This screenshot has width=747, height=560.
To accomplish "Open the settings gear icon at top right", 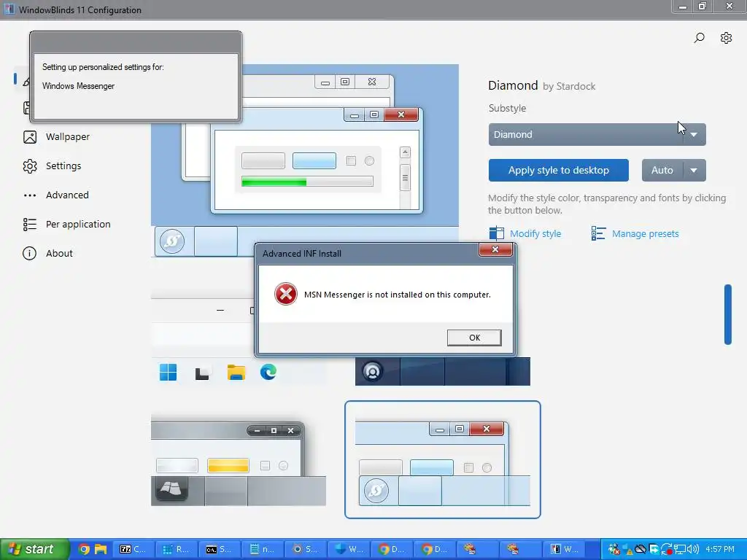I will pos(726,38).
